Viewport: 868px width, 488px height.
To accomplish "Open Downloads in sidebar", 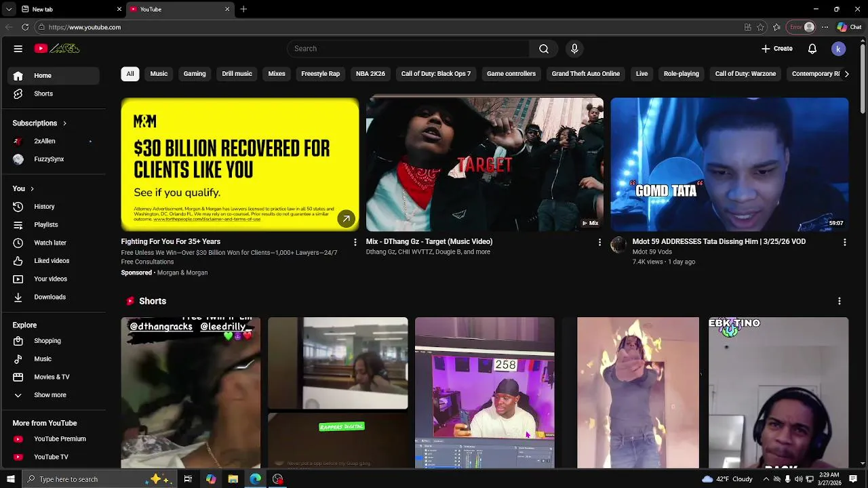I will tap(53, 297).
